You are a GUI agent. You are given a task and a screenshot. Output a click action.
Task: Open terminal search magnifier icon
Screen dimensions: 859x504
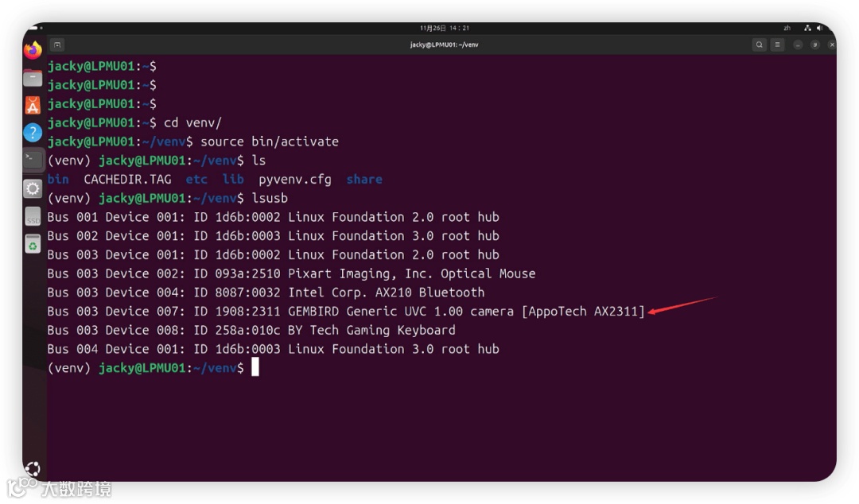click(x=759, y=45)
